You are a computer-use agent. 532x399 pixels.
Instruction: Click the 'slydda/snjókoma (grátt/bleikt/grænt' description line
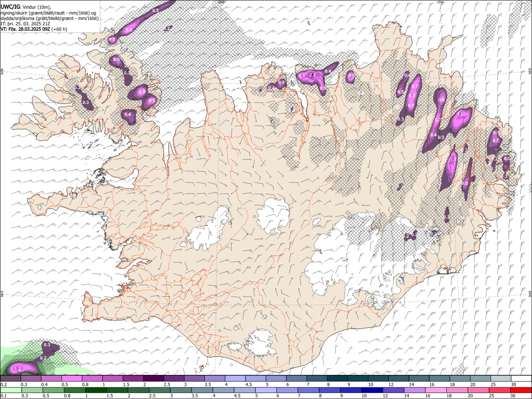pyautogui.click(x=49, y=18)
